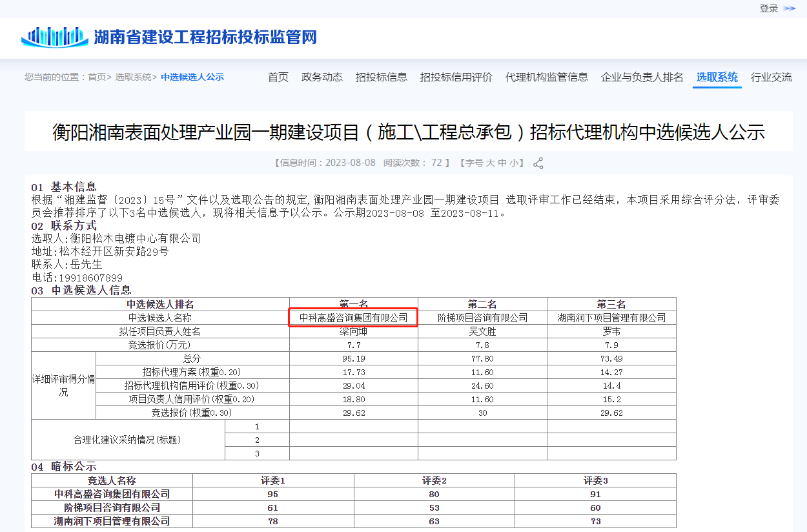Click the 地址:松木经开区新安路29号 line

tap(100, 252)
